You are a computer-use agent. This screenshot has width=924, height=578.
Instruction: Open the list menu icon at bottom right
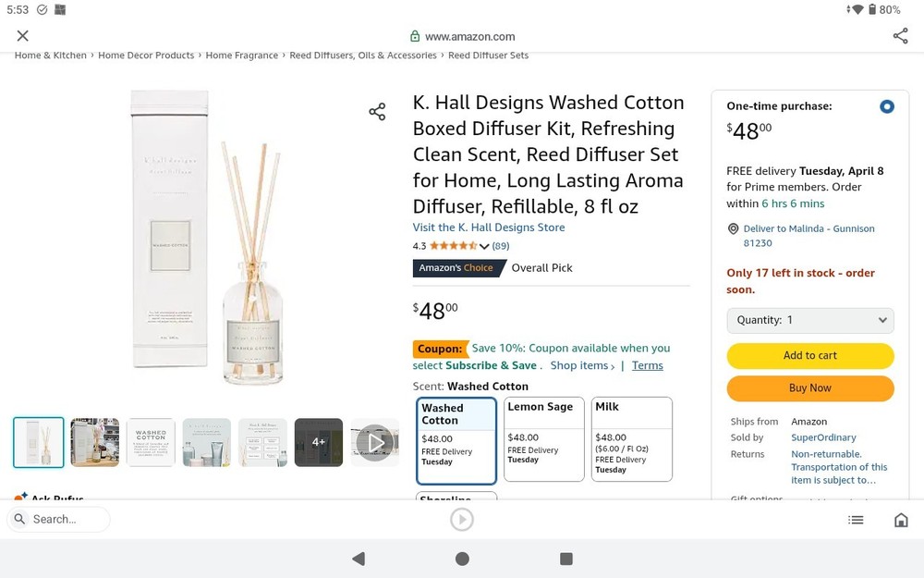[856, 520]
